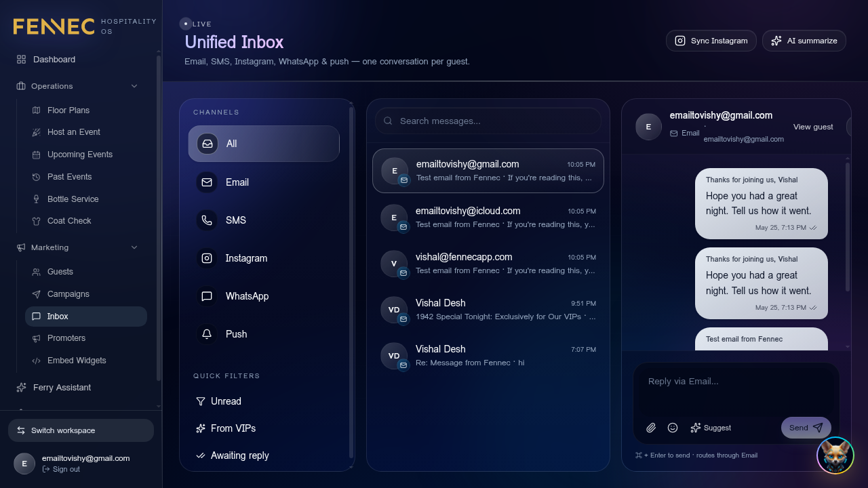The height and width of the screenshot is (488, 868).
Task: Click the Dashboard grid icon
Action: (x=21, y=60)
